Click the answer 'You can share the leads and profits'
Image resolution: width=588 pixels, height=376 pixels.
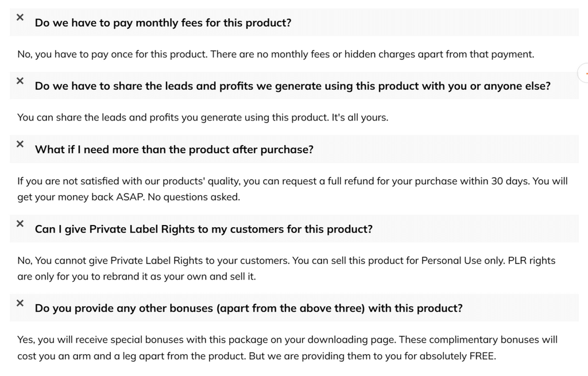203,118
